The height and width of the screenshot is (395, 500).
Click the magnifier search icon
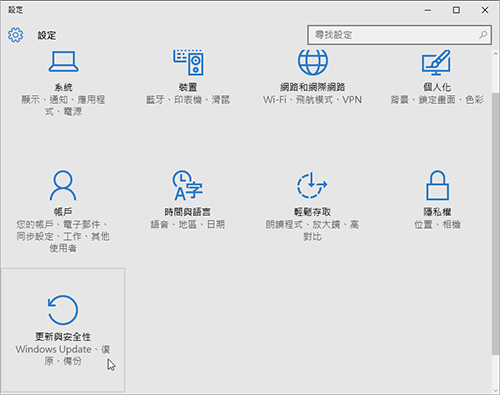click(x=483, y=35)
